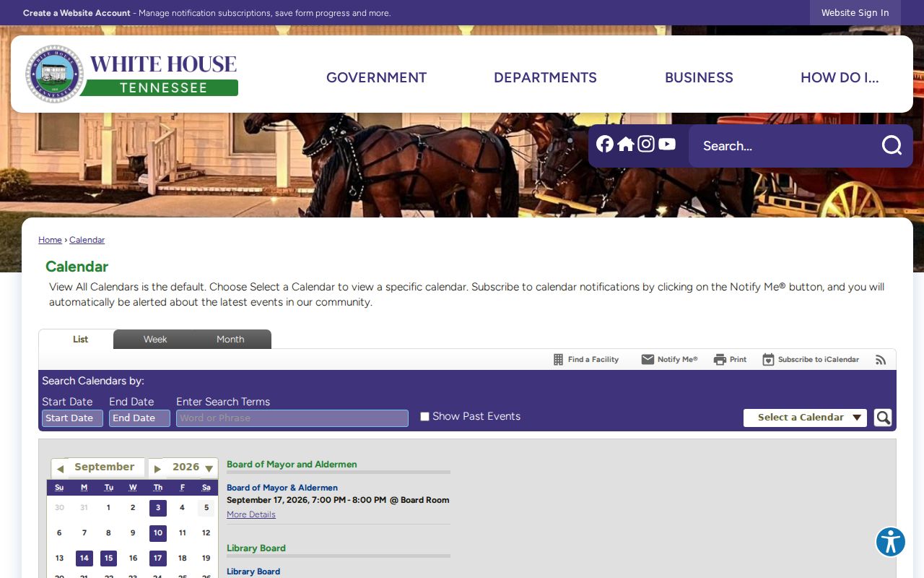Click the Word or Phrase search field
Viewport: 924px width, 578px height.
pos(292,418)
